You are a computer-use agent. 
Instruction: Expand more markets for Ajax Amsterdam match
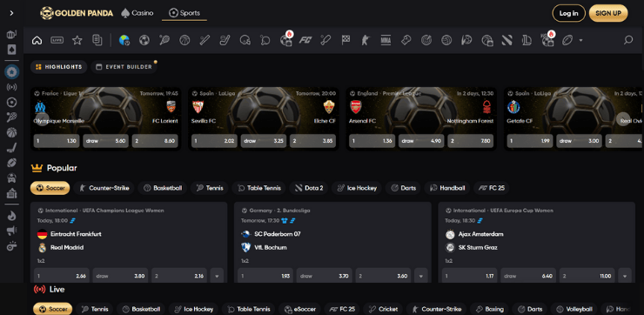[x=625, y=276]
